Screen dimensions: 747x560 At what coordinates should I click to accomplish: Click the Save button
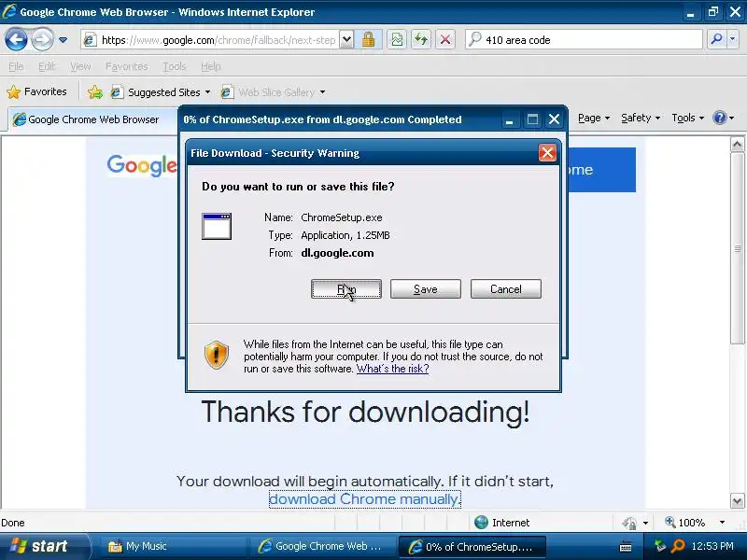tap(426, 289)
